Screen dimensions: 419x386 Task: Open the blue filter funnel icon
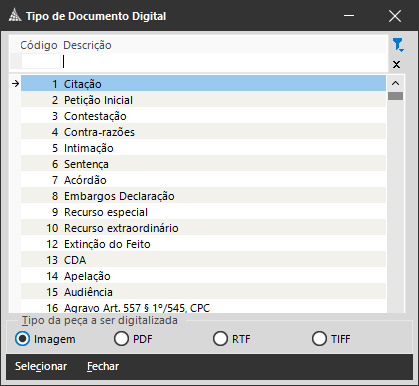tap(398, 45)
